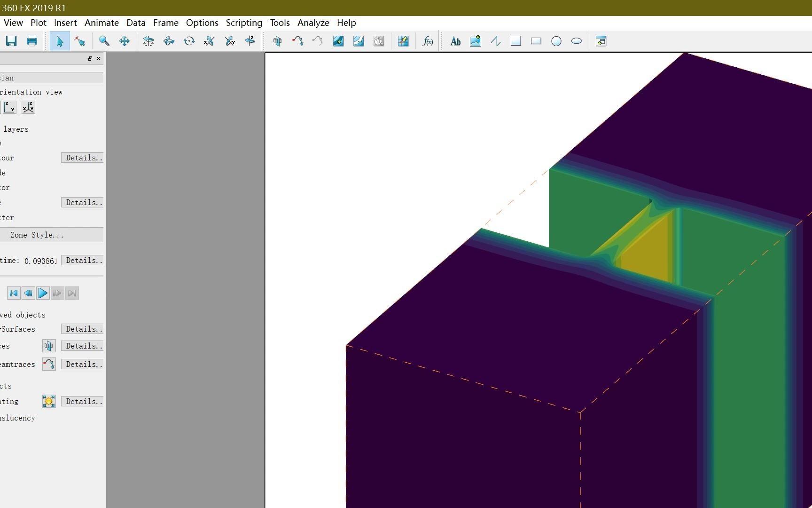Snap to the ZY orientation view
The width and height of the screenshot is (812, 508).
(x=9, y=108)
